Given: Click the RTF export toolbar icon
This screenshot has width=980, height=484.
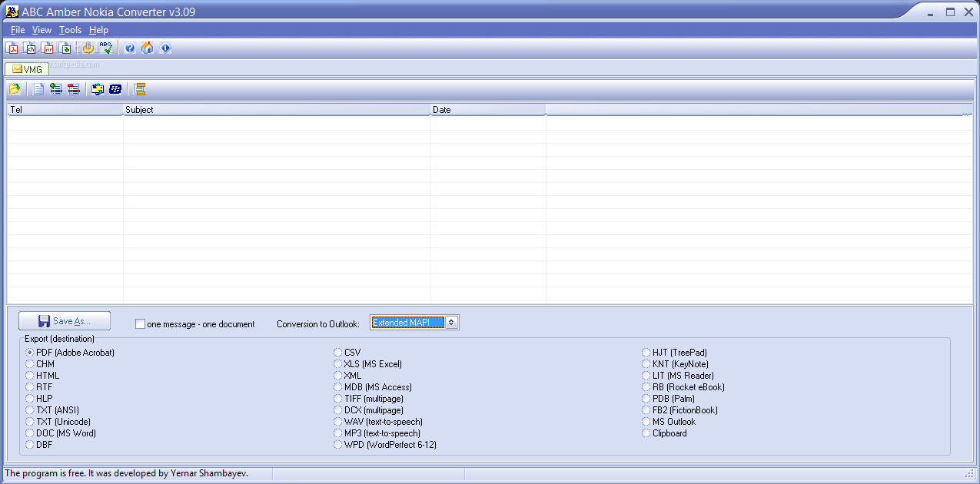Looking at the screenshot, I should 48,48.
